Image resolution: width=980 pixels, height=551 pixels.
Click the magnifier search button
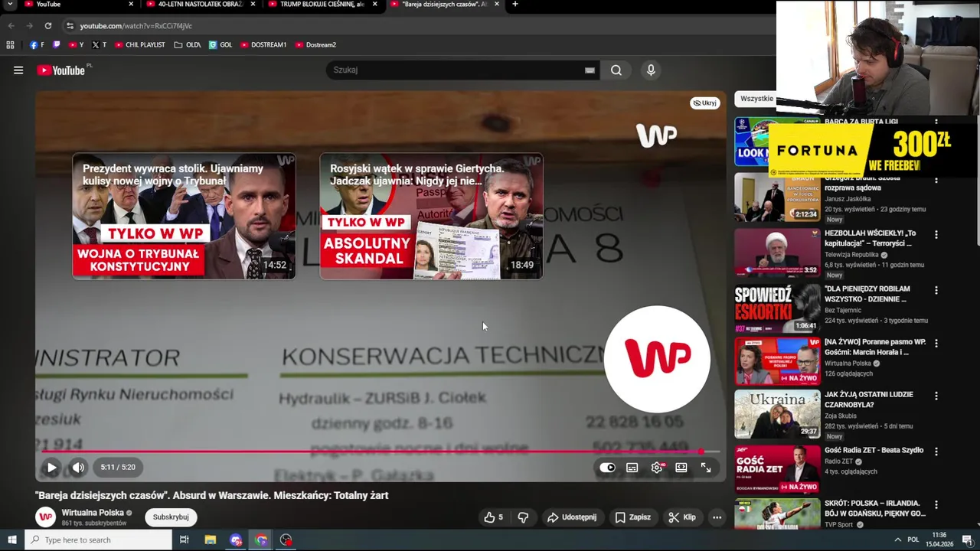pos(616,70)
